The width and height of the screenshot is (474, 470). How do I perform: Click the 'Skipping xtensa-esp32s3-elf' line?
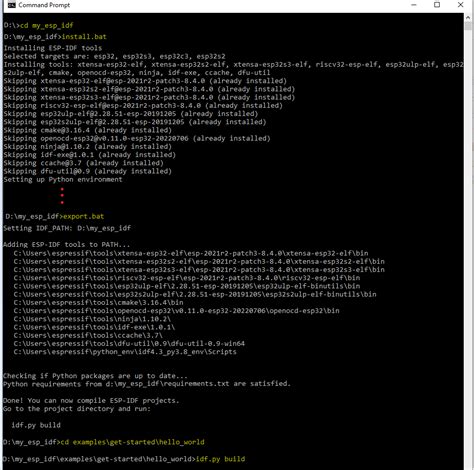point(149,97)
